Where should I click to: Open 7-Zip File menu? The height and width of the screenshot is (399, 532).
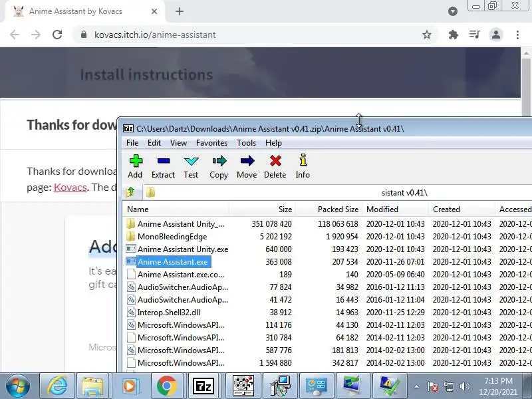point(132,143)
